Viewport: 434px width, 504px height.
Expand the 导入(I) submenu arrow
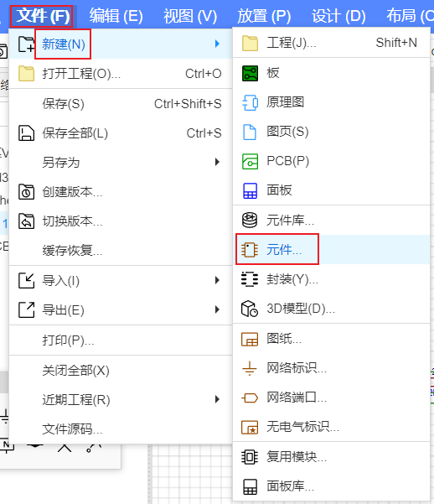[218, 280]
